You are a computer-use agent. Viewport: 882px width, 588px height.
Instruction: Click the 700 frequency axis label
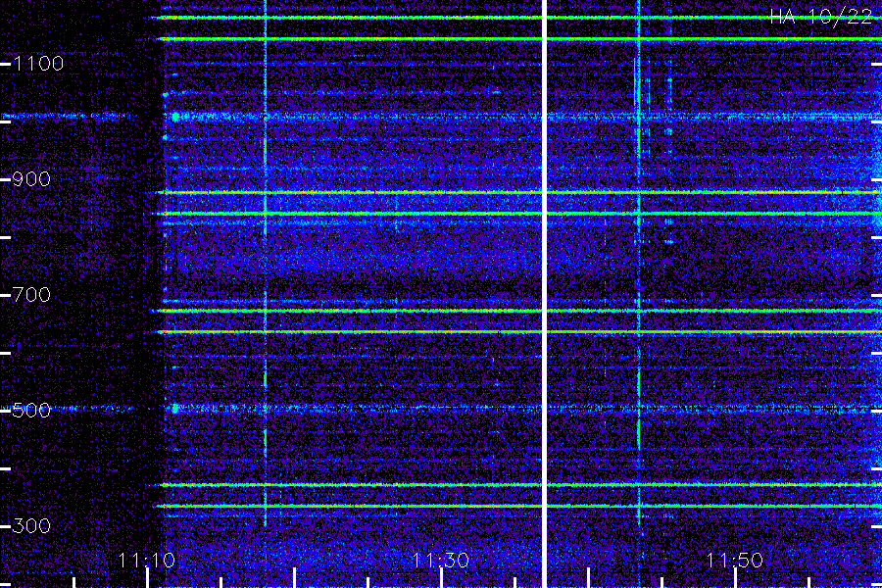31,295
